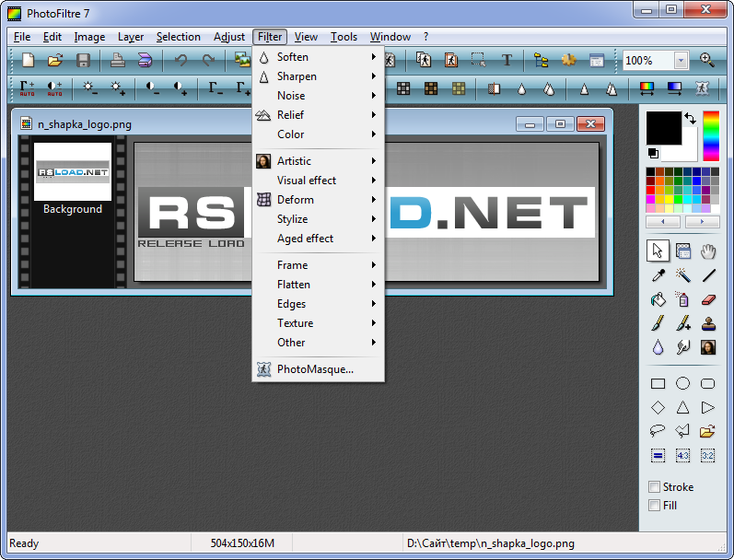Click the black foreground color swatch

(663, 127)
